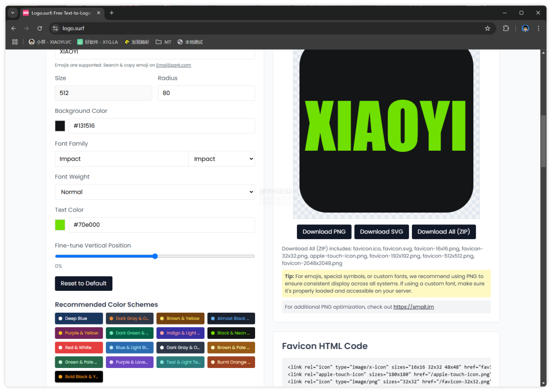Apply the Purple & Yellow scheme
552x392 pixels.
79,333
